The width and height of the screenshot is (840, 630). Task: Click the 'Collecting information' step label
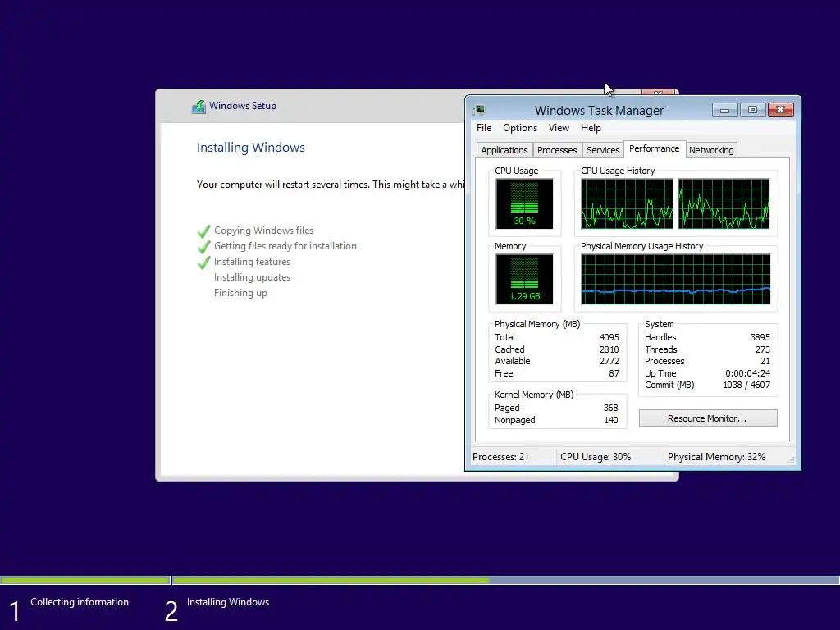click(80, 602)
